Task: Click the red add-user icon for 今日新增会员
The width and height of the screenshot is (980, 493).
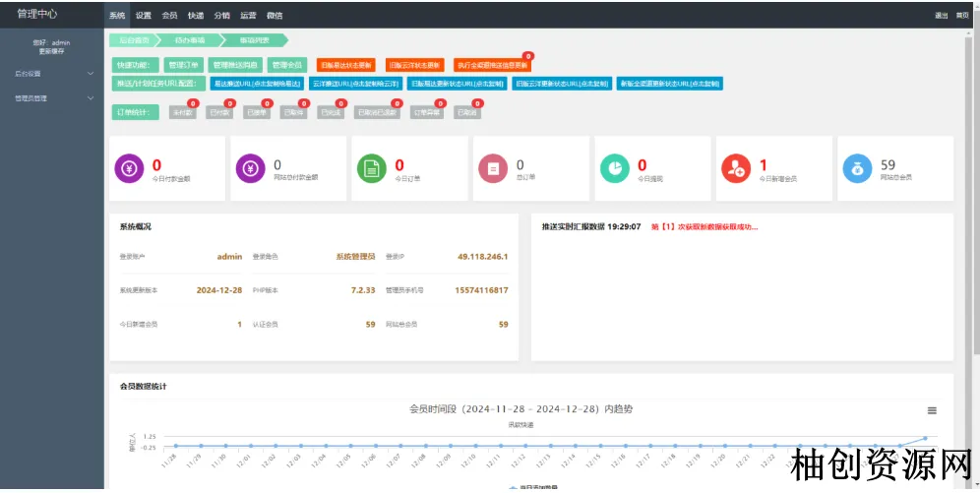Action: [736, 169]
